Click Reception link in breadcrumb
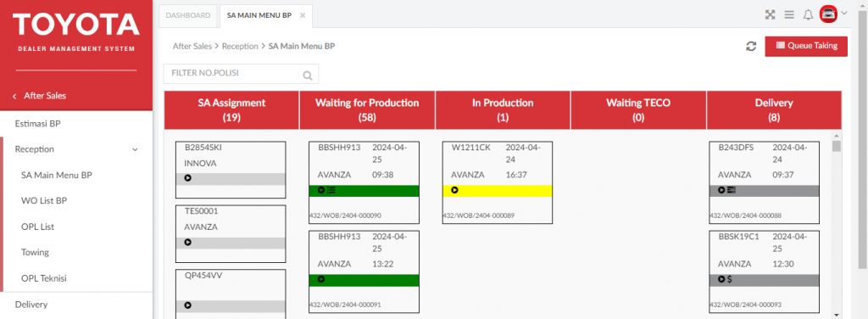Image resolution: width=868 pixels, height=319 pixels. 240,47
